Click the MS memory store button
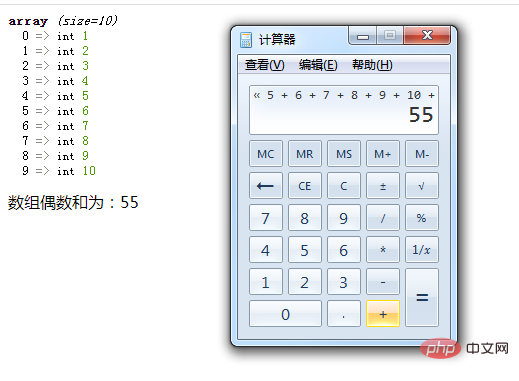Viewport: 519px width, 381px height. pyautogui.click(x=344, y=154)
